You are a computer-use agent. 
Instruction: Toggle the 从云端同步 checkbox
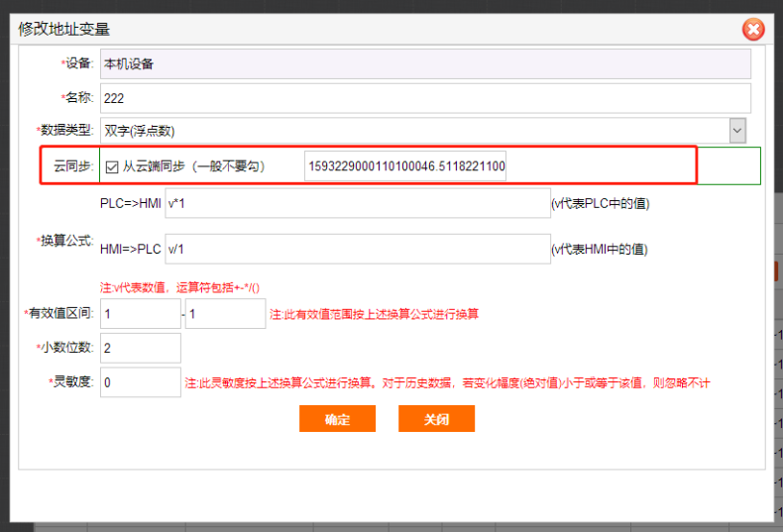coord(112,166)
